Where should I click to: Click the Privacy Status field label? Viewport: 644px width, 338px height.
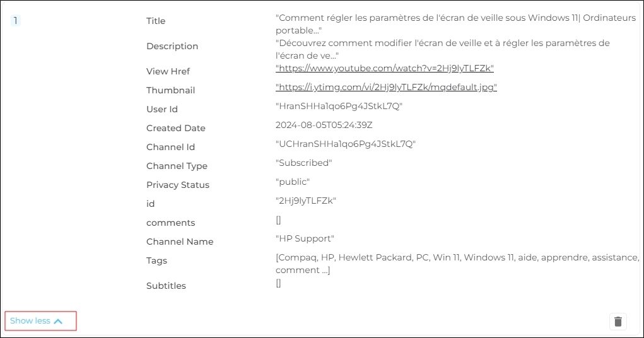(x=177, y=185)
